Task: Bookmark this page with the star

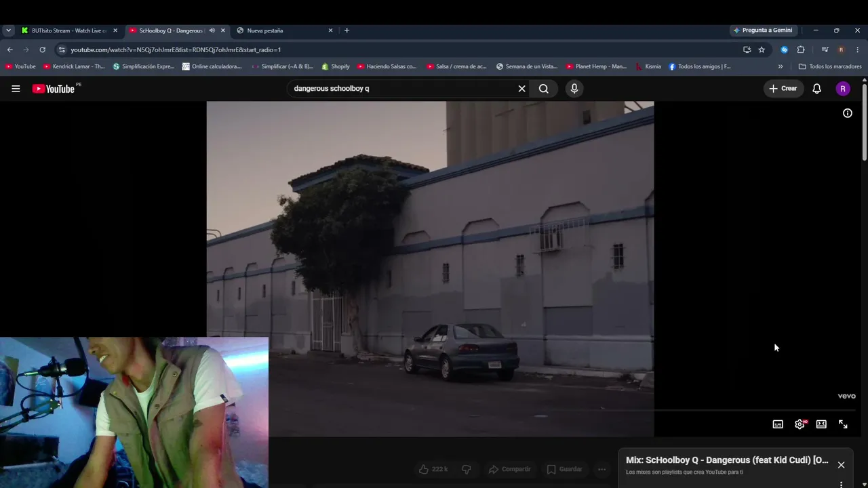Action: click(762, 49)
